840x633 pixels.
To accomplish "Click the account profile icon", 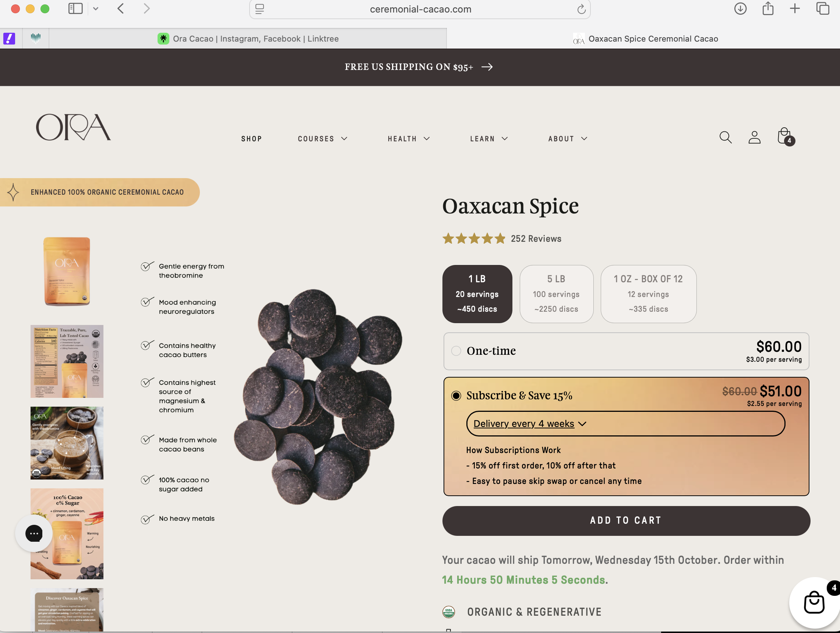I will [x=754, y=137].
